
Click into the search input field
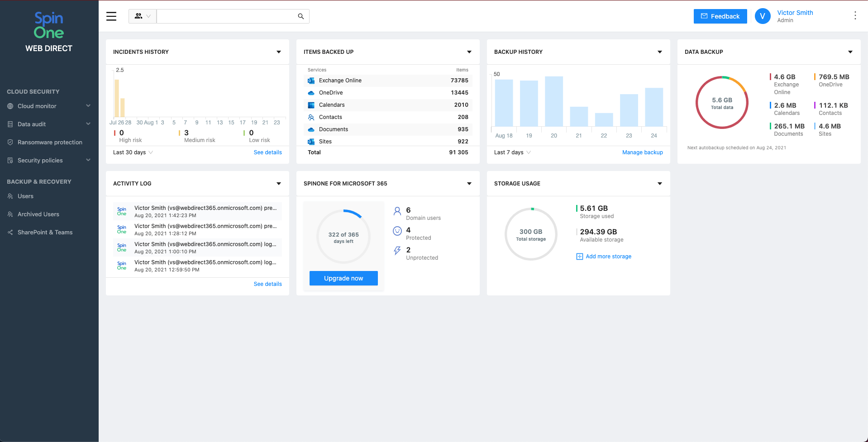[x=226, y=16]
